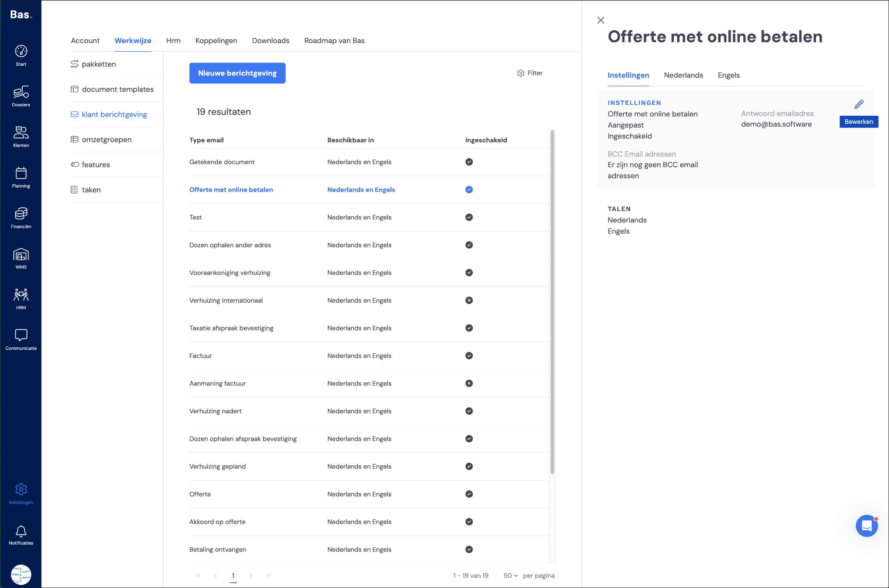Viewport: 889px width, 588px height.
Task: Toggle enabled status for Test row
Action: 469,217
